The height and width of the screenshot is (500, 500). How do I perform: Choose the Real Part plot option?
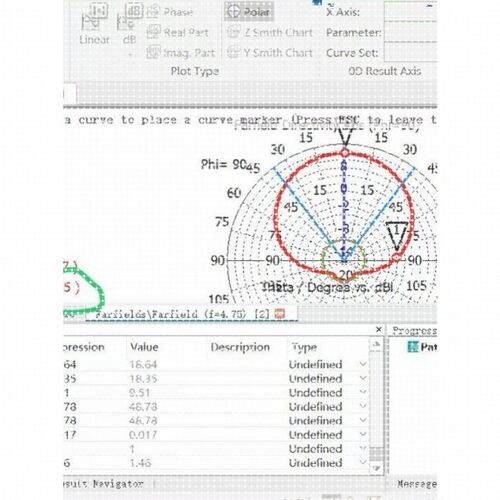[178, 32]
